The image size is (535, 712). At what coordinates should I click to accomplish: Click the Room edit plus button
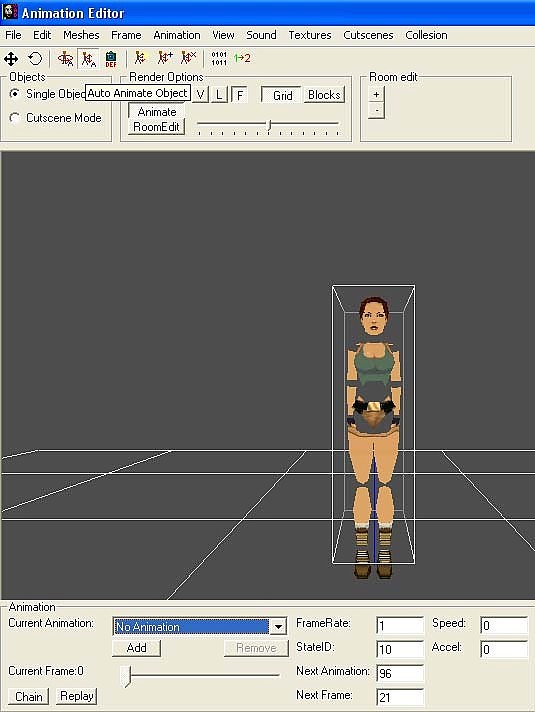(376, 94)
